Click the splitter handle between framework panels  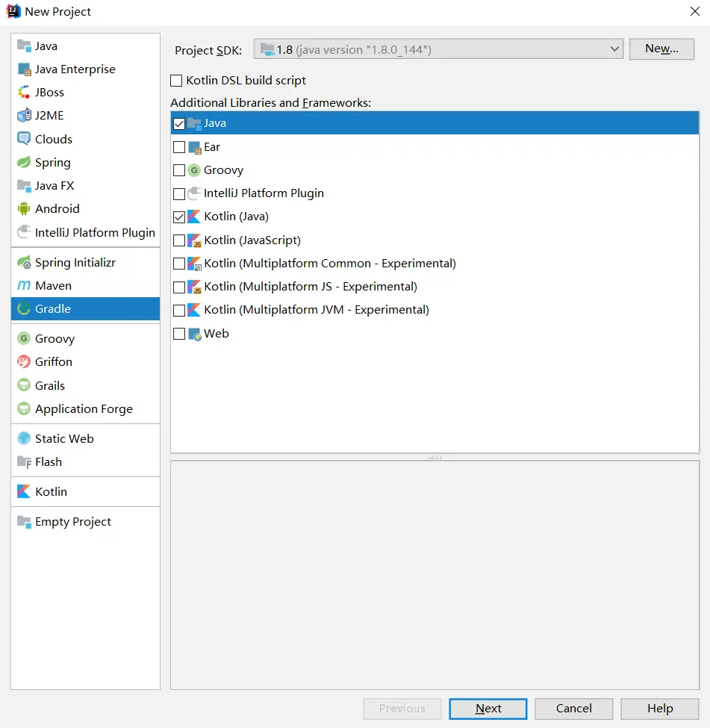[435, 457]
